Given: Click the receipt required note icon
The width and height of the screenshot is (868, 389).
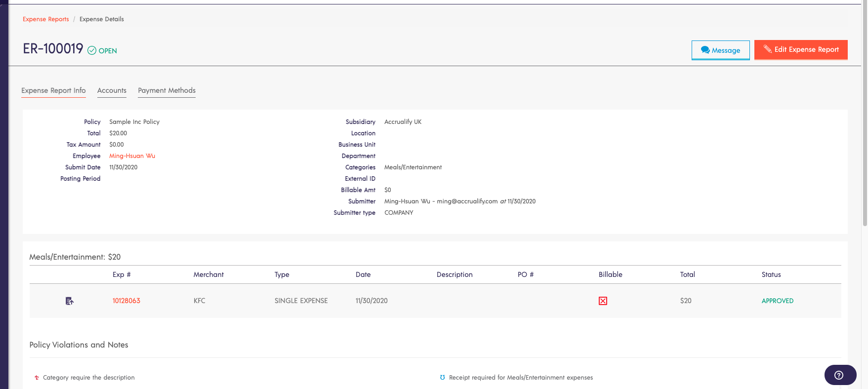Looking at the screenshot, I should 442,378.
